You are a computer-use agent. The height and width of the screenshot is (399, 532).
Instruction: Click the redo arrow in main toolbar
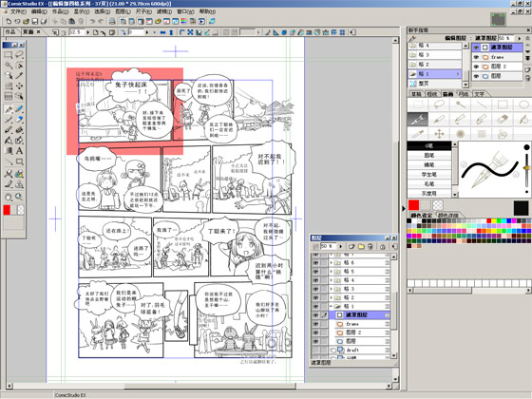[101, 21]
